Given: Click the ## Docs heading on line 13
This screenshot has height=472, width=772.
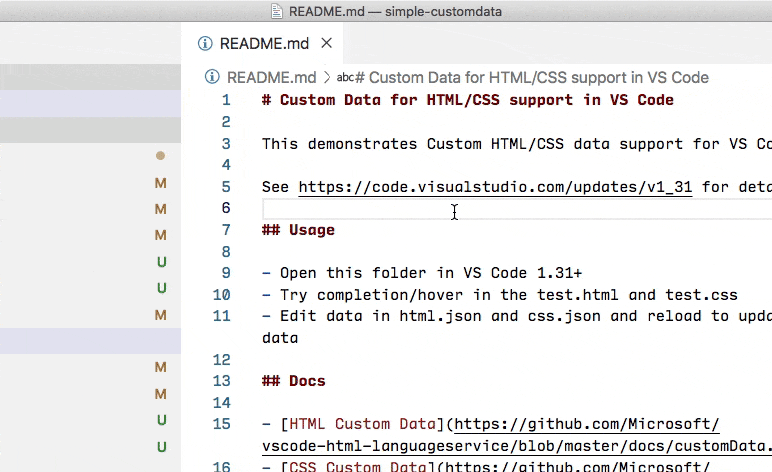Looking at the screenshot, I should point(293,381).
